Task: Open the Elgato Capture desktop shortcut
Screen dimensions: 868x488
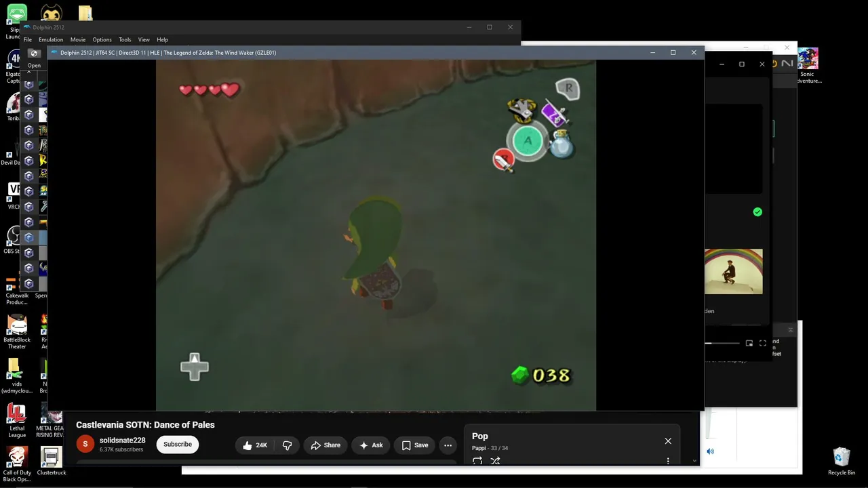Action: (13, 66)
